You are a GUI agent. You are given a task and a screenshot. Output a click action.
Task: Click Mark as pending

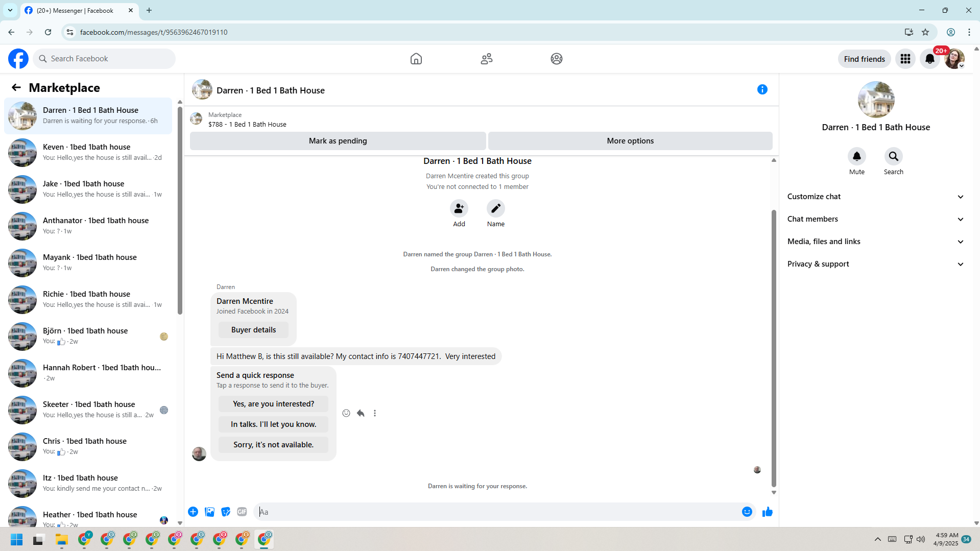338,141
